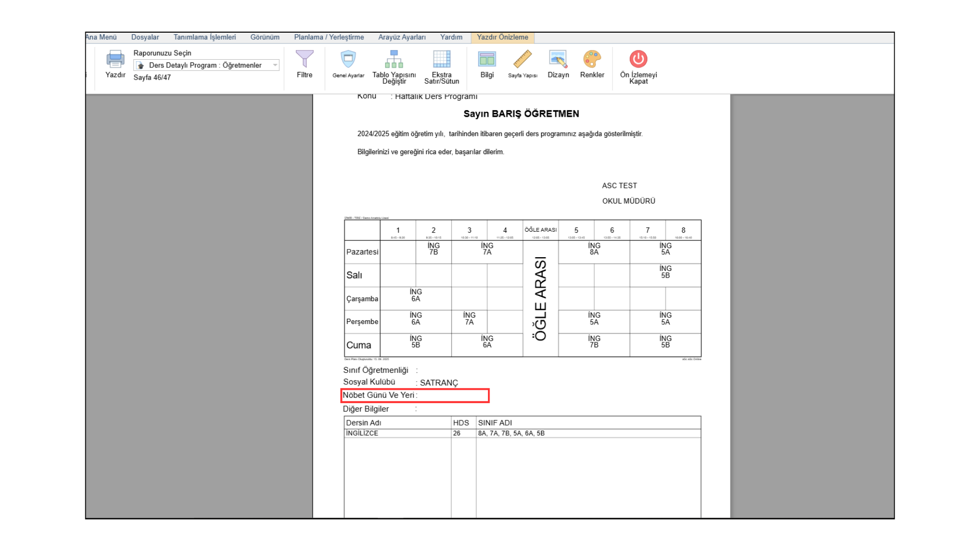Open the Dizayn tool

coord(558,60)
